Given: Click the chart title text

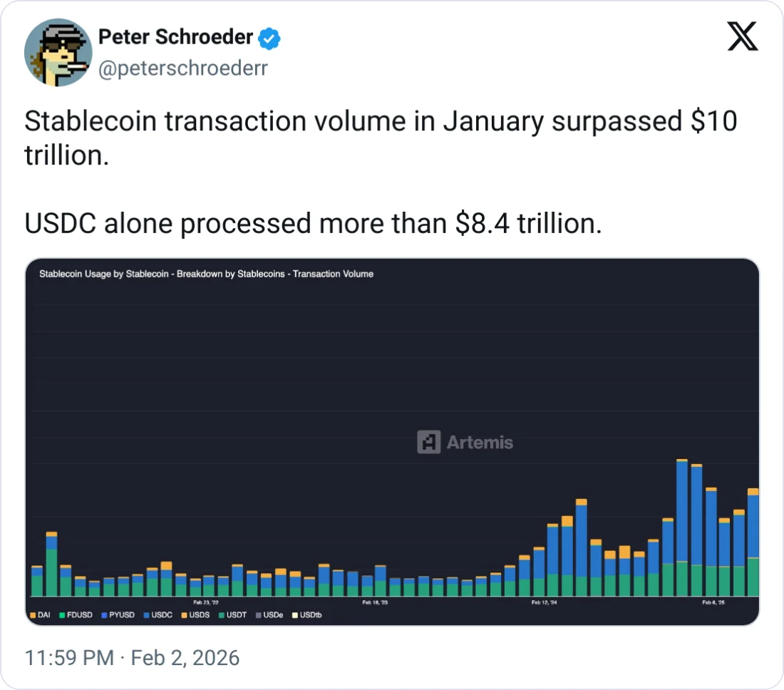Looking at the screenshot, I should click(206, 274).
